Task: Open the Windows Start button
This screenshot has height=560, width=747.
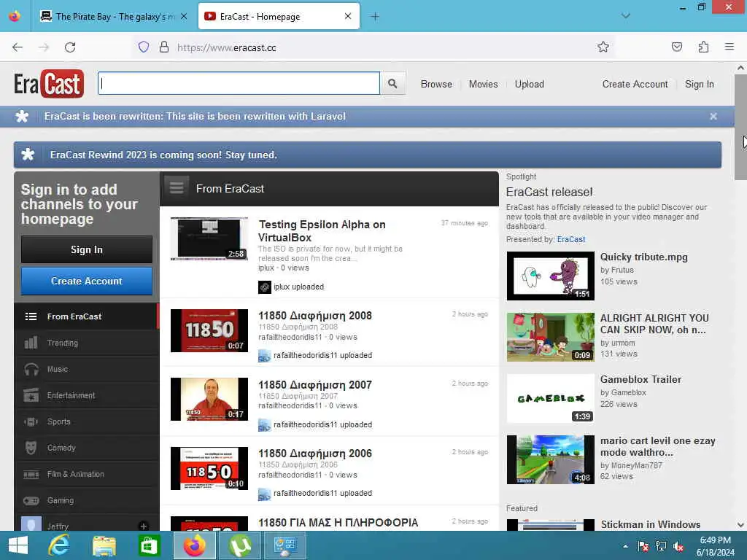Action: click(x=18, y=545)
